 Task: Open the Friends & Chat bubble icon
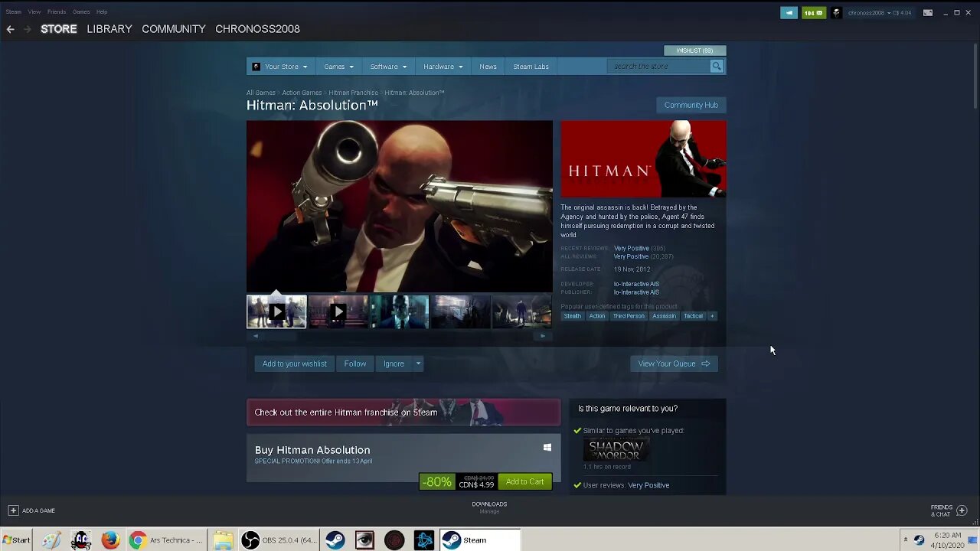click(962, 510)
